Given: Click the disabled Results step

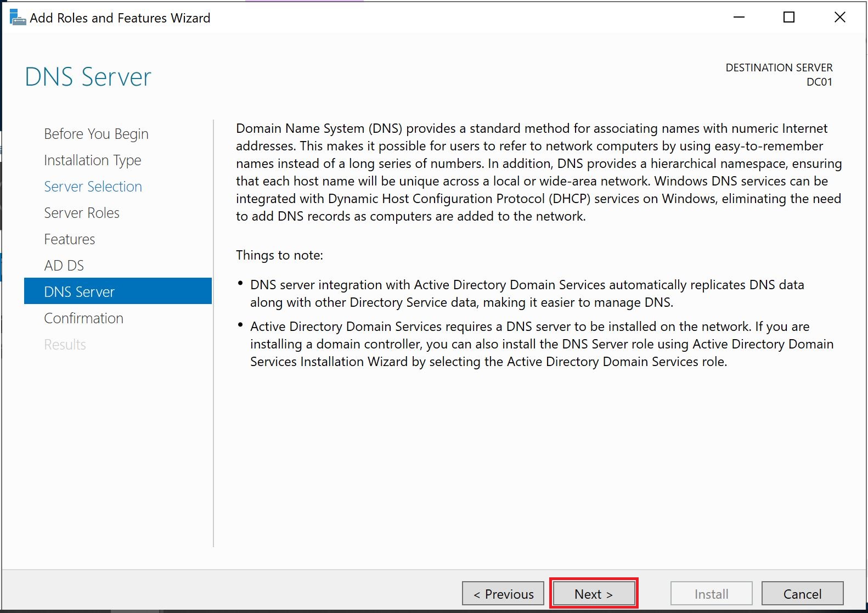Looking at the screenshot, I should coord(65,345).
